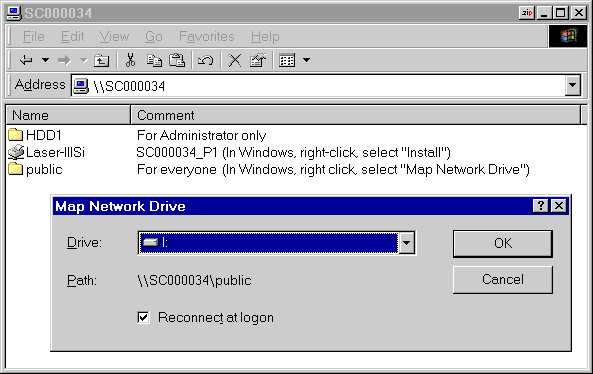Click the Path: label
This screenshot has height=374, width=593.
pyautogui.click(x=82, y=281)
